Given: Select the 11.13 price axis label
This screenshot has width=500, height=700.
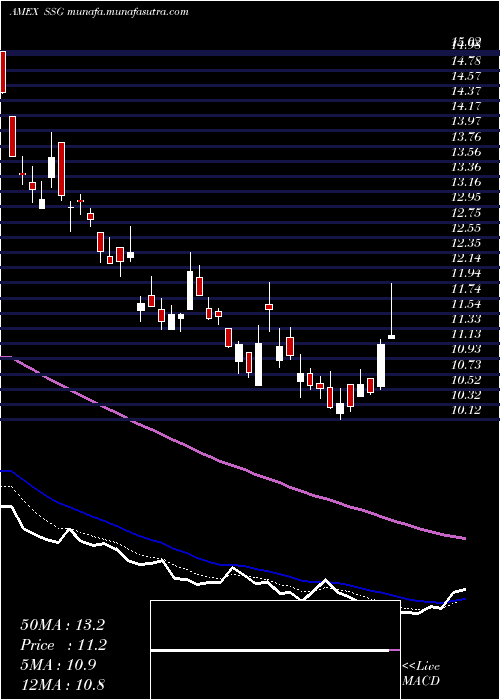Looking at the screenshot, I should click(x=466, y=334).
